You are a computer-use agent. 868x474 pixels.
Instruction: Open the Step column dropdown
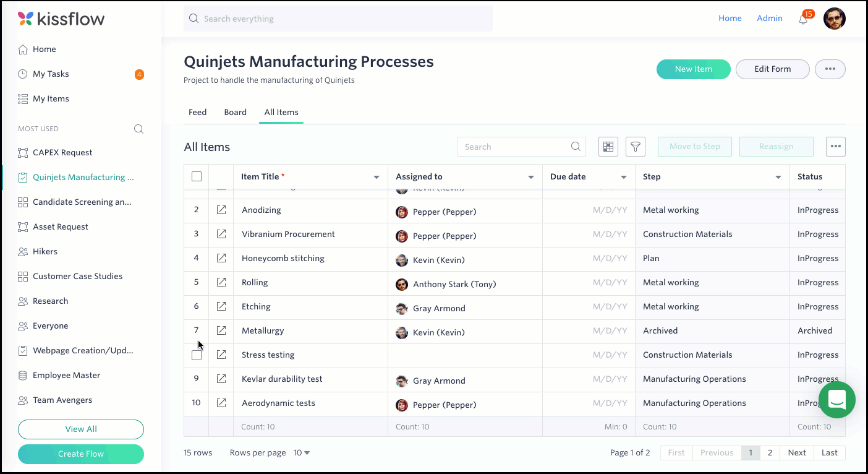pyautogui.click(x=778, y=178)
